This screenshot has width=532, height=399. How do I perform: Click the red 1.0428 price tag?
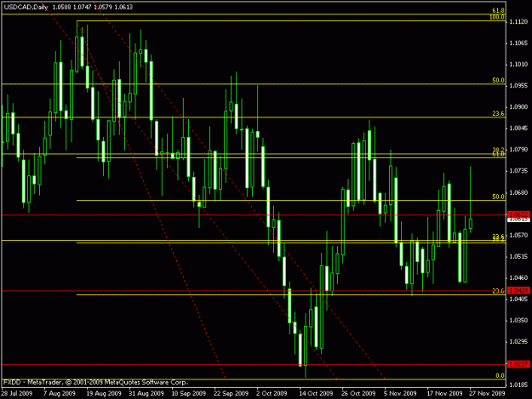(518, 290)
